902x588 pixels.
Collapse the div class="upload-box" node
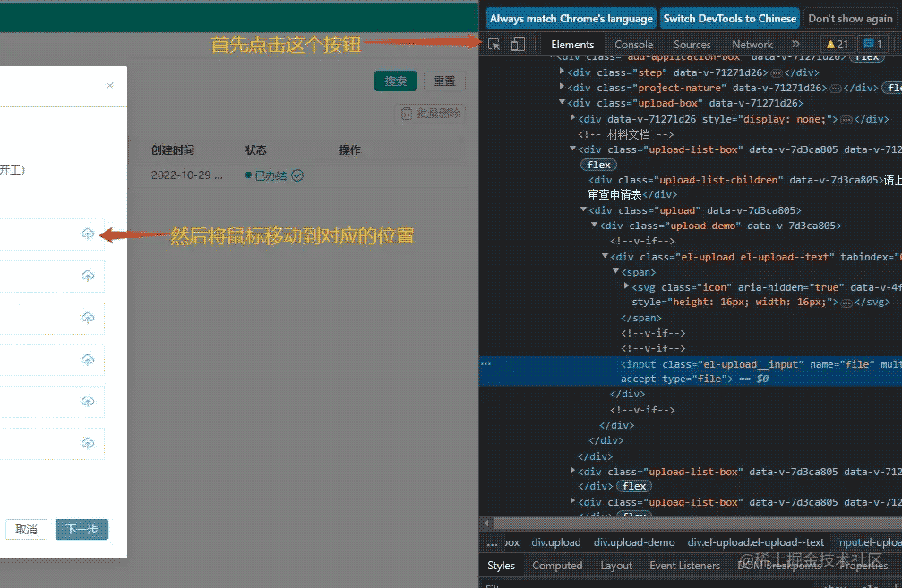(562, 102)
